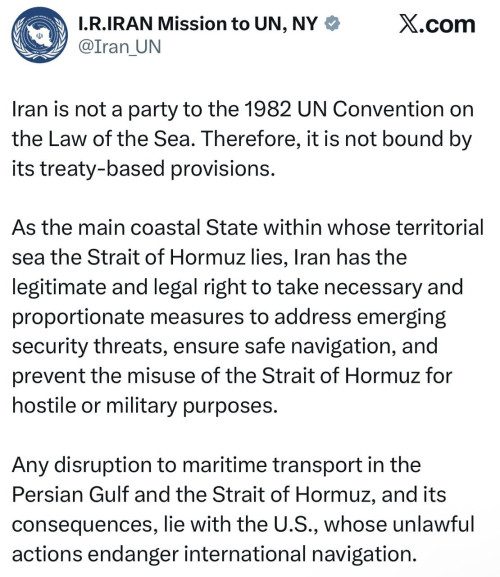Click 'U.S.' in the last paragraph

(x=296, y=524)
